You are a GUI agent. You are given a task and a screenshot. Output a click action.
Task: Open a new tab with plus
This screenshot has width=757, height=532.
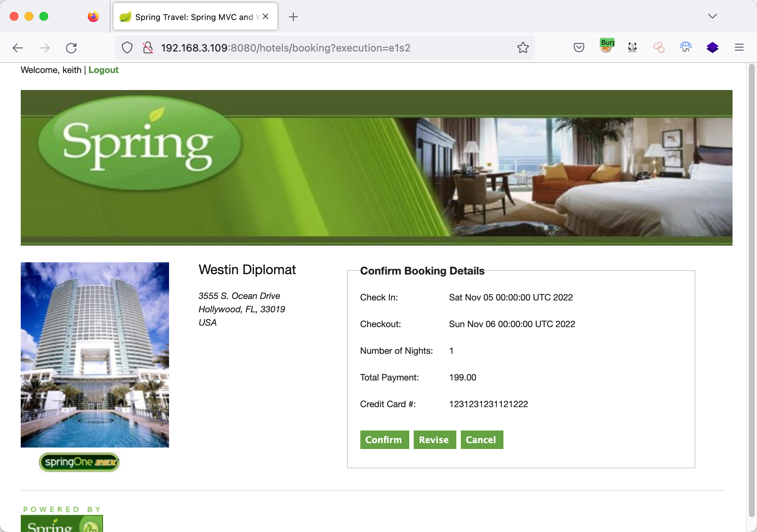293,17
